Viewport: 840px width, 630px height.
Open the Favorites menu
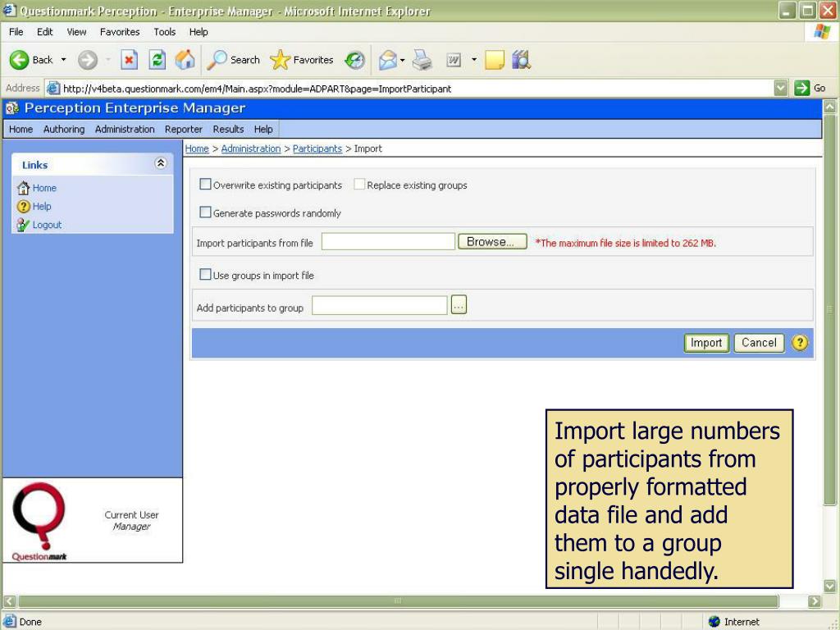120,32
